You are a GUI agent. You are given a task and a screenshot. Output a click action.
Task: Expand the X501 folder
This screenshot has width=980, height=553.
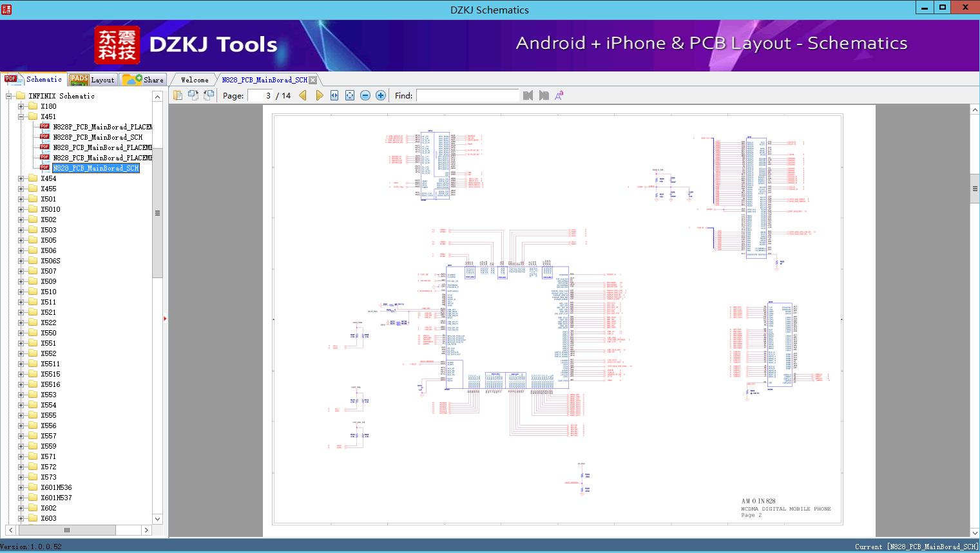[21, 199]
